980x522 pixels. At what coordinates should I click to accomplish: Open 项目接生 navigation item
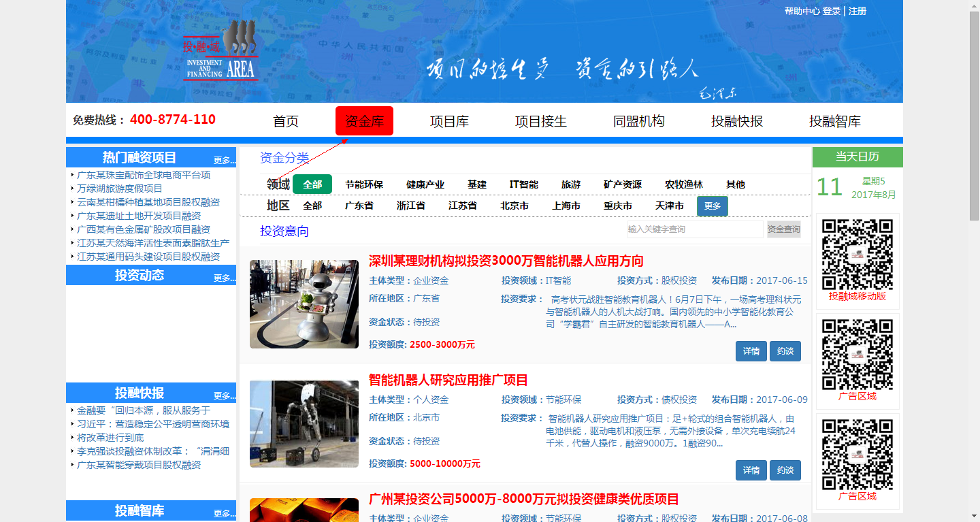point(541,121)
